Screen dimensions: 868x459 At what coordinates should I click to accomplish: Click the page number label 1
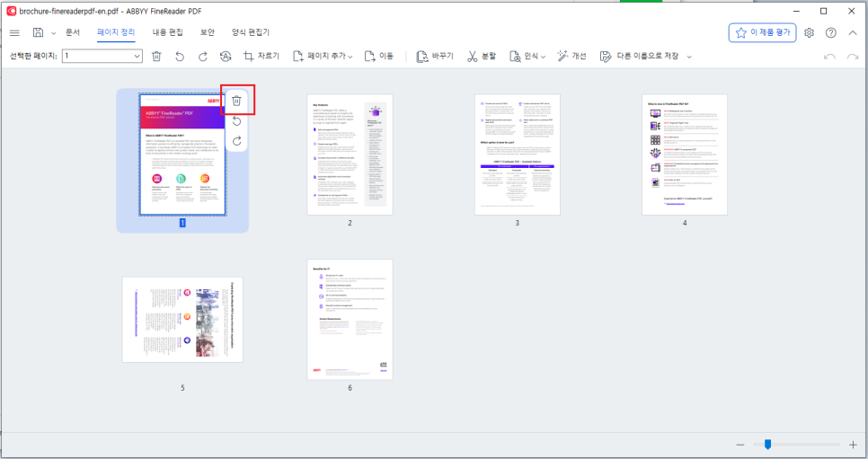(x=182, y=223)
